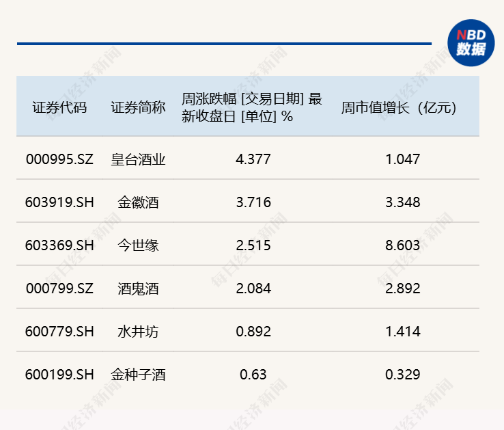Select the market value growth 1.047

coord(403,159)
